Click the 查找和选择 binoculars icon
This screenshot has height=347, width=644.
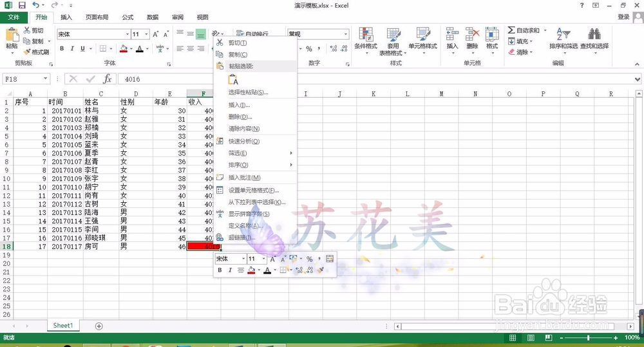594,34
